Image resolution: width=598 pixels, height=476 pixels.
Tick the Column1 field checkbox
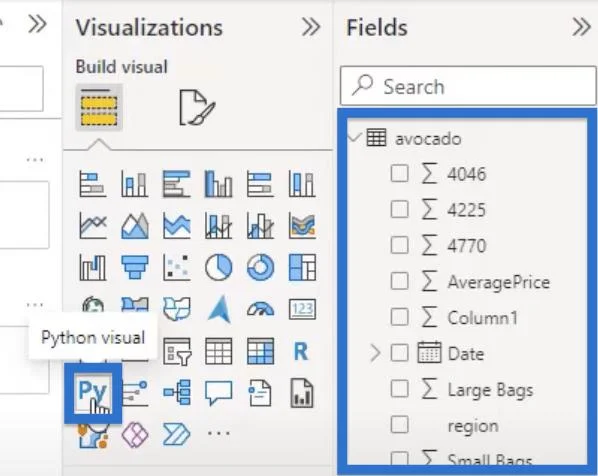pos(399,317)
